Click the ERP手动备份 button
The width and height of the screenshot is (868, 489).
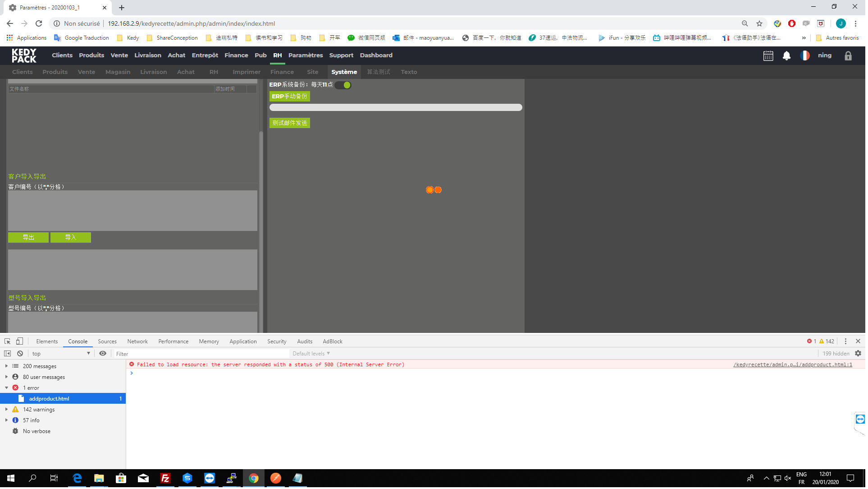click(x=291, y=97)
